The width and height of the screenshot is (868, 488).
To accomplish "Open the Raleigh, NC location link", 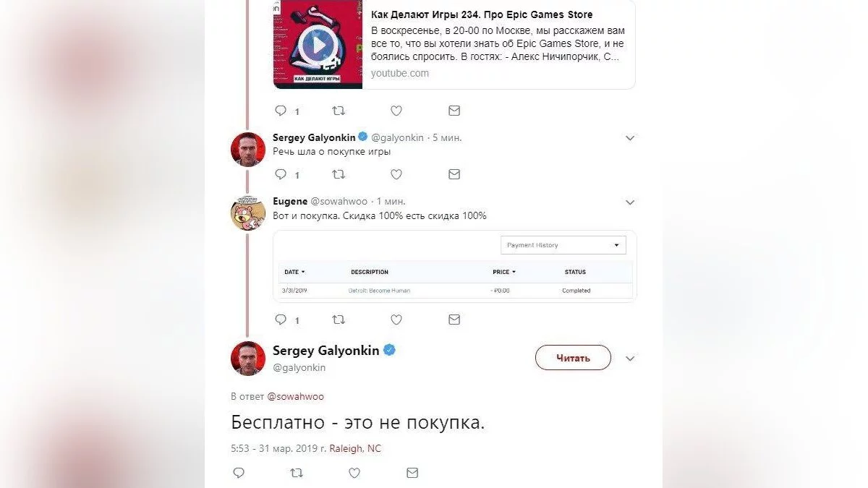I will click(x=354, y=448).
